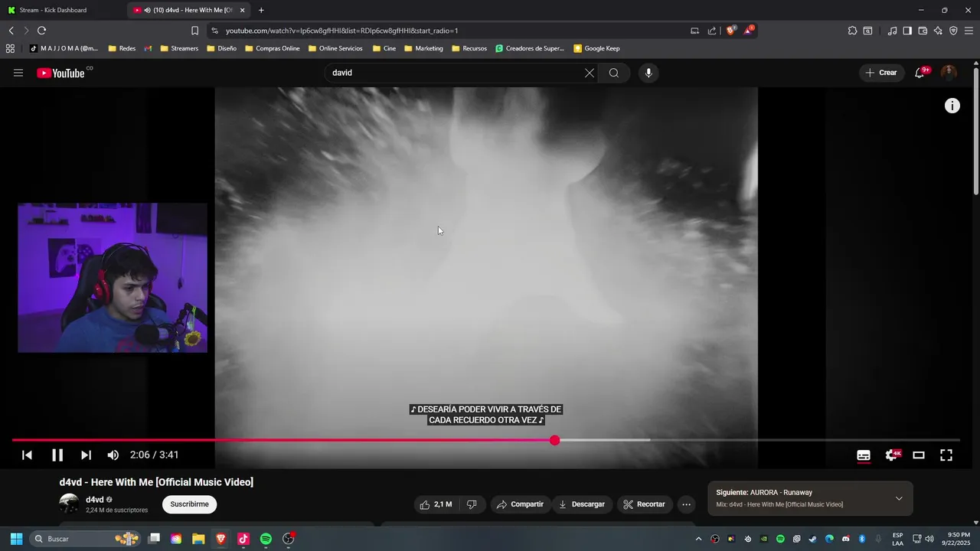The height and width of the screenshot is (551, 980).
Task: Toggle the browser sidebar panel
Action: pos(907,31)
